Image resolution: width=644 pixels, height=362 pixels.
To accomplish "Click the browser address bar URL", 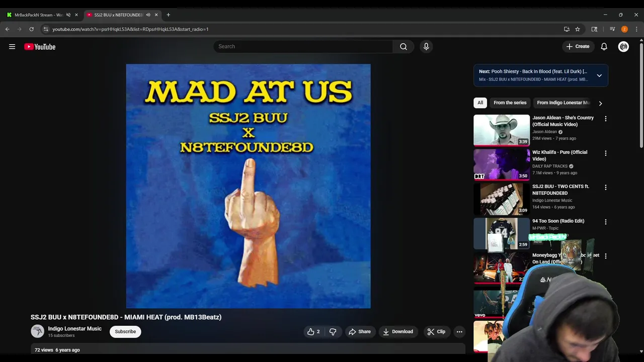I will tap(130, 29).
